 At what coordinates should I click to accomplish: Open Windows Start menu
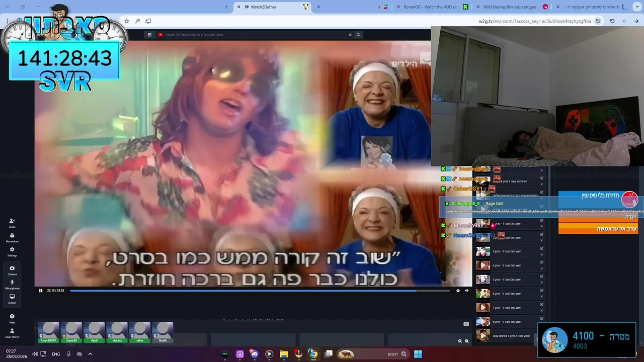[x=418, y=354]
